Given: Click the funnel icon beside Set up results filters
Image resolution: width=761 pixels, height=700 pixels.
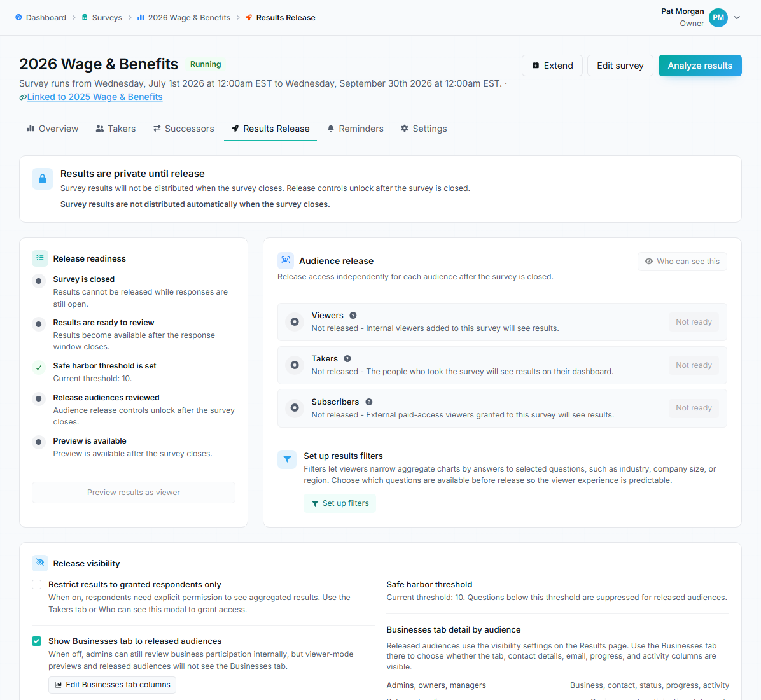Looking at the screenshot, I should tap(287, 459).
